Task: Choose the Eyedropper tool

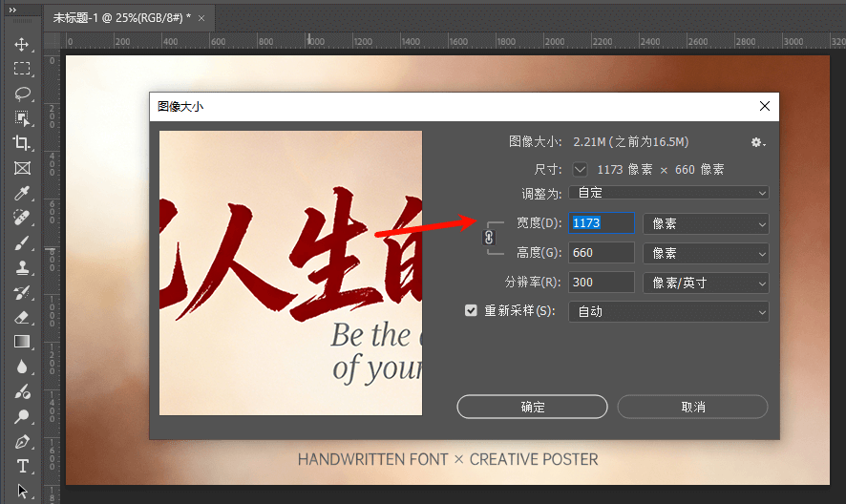Action: pyautogui.click(x=22, y=193)
